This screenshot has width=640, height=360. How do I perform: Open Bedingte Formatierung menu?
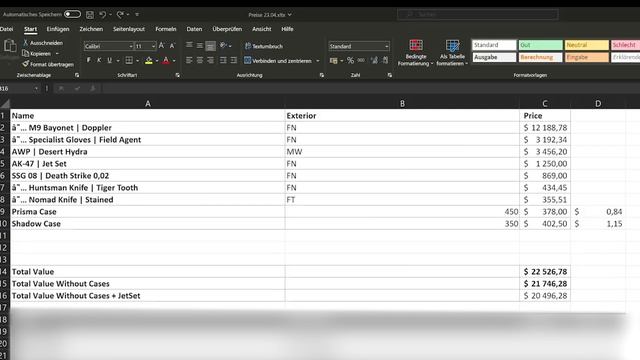416,53
